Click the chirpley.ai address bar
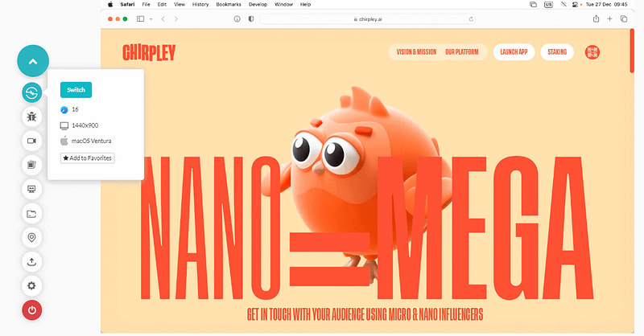 368,18
